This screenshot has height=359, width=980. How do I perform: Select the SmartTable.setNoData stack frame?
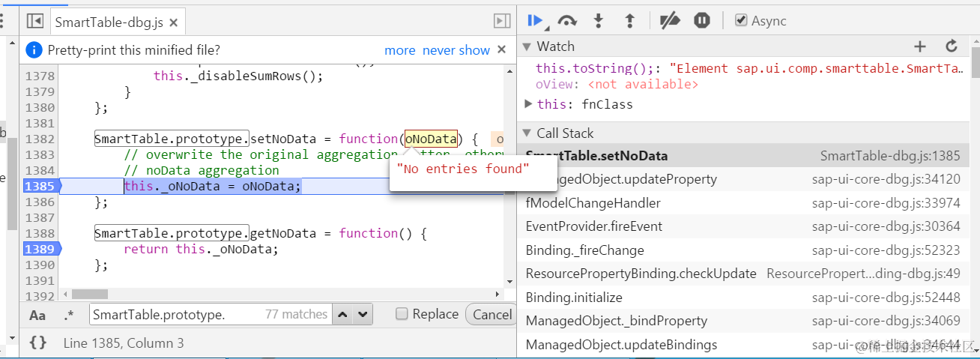pos(743,156)
